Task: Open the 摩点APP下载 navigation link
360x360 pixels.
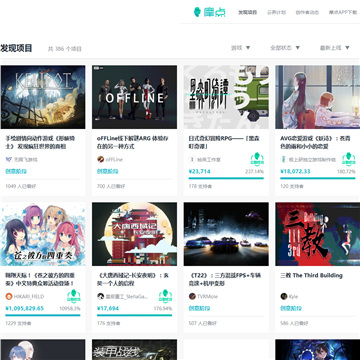Action: 343,12
